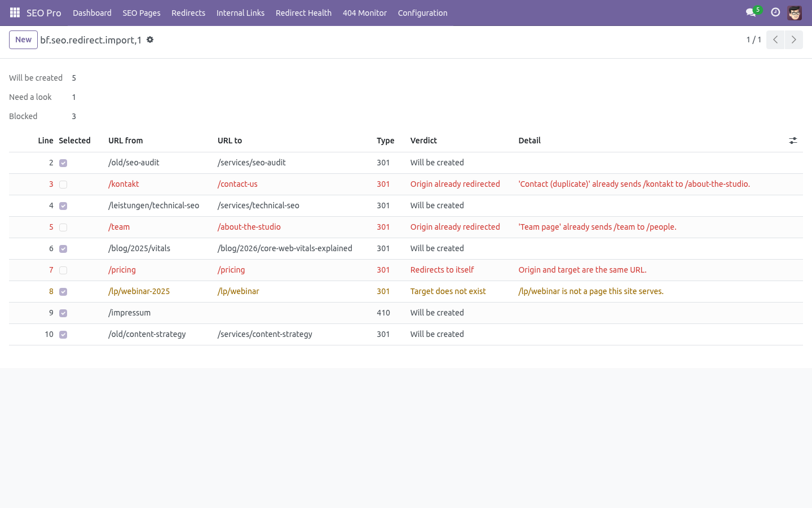Click the /contact-us URL to cell

click(x=237, y=184)
